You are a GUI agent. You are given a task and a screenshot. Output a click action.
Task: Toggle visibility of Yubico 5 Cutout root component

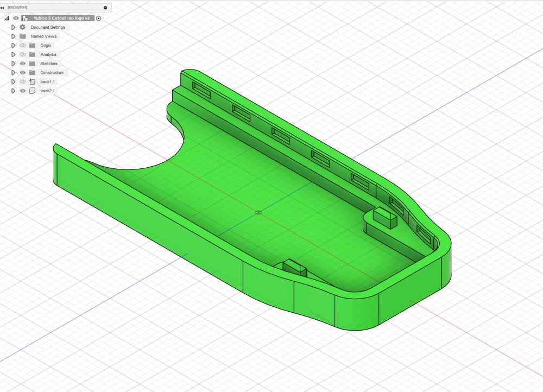click(16, 18)
